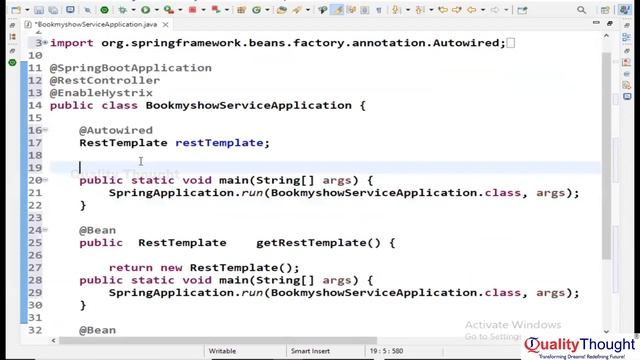Screen dimensions: 640x360
Task: Click the Smart Insert status entry
Action: point(310,351)
